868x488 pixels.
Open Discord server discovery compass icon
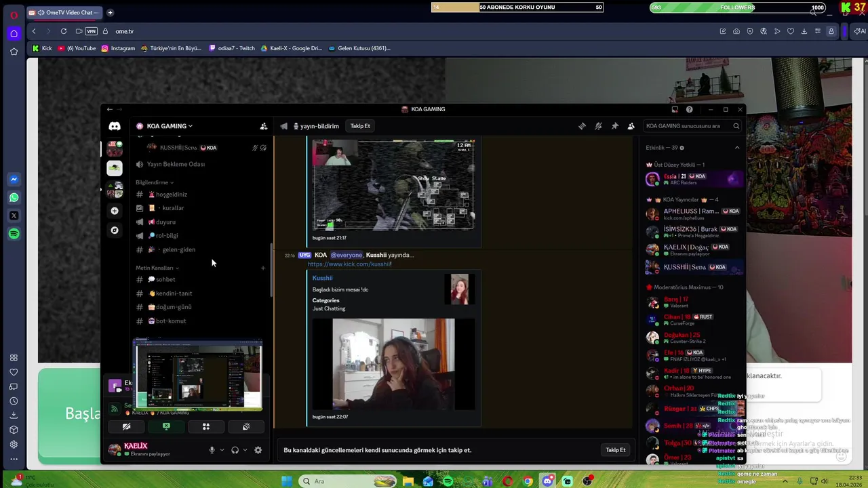tap(115, 230)
